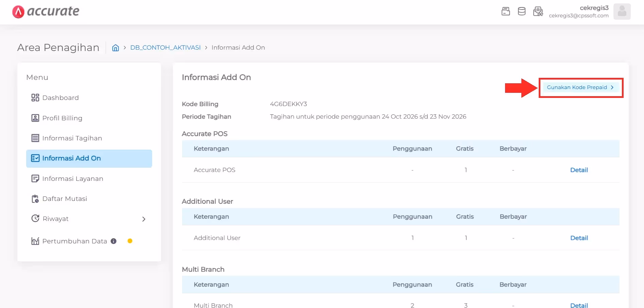This screenshot has height=308, width=644.
Task: Click Accurate POS row description
Action: pos(214,170)
